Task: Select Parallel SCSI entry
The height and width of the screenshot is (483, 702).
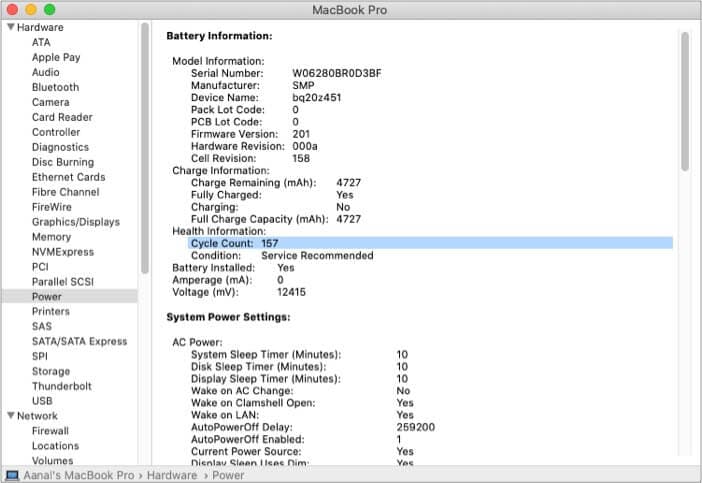Action: (63, 282)
